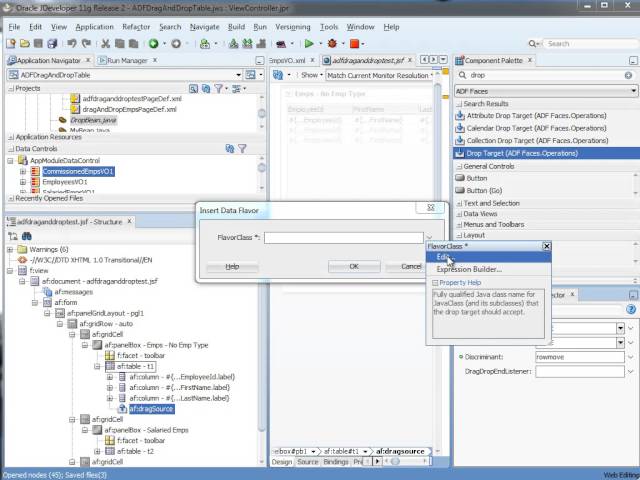Select the highlighted Drop Target component
Screen dimensions: 640x480
pyautogui.click(x=546, y=153)
